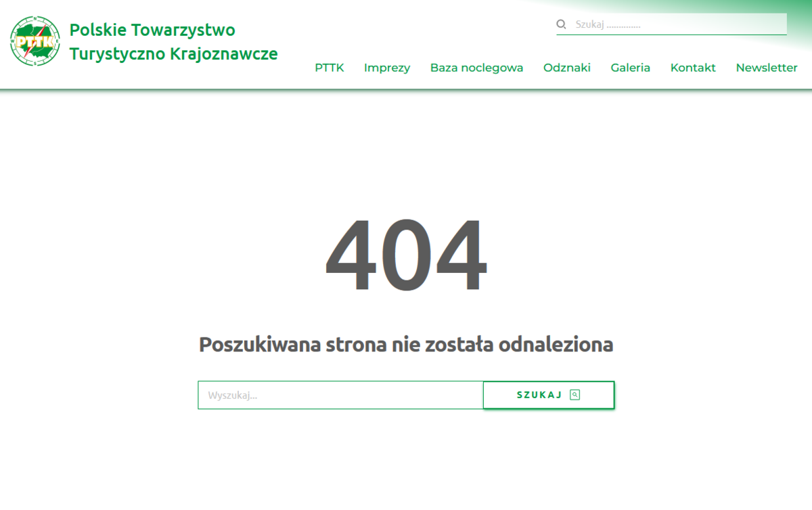The width and height of the screenshot is (812, 510).
Task: Focus the top "Szukaj" search field
Action: click(x=677, y=24)
